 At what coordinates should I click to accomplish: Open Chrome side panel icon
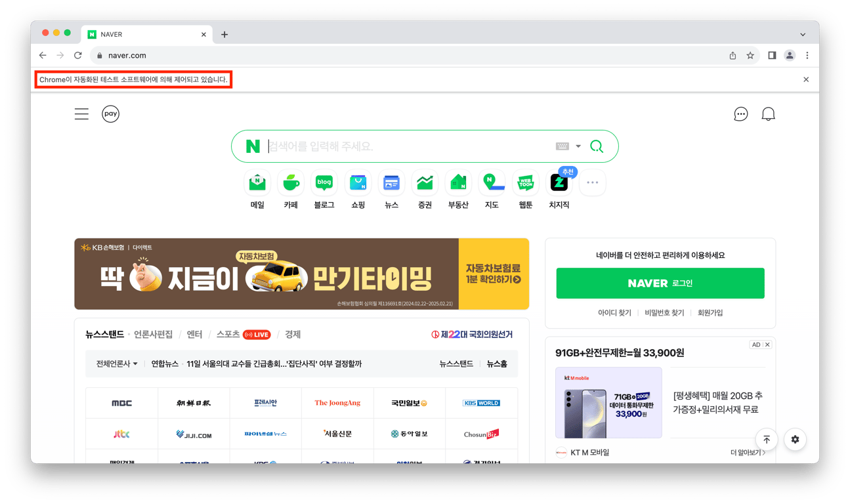click(x=772, y=56)
